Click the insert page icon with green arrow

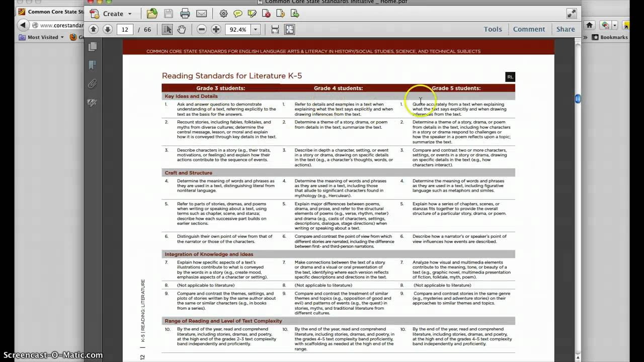point(295,14)
